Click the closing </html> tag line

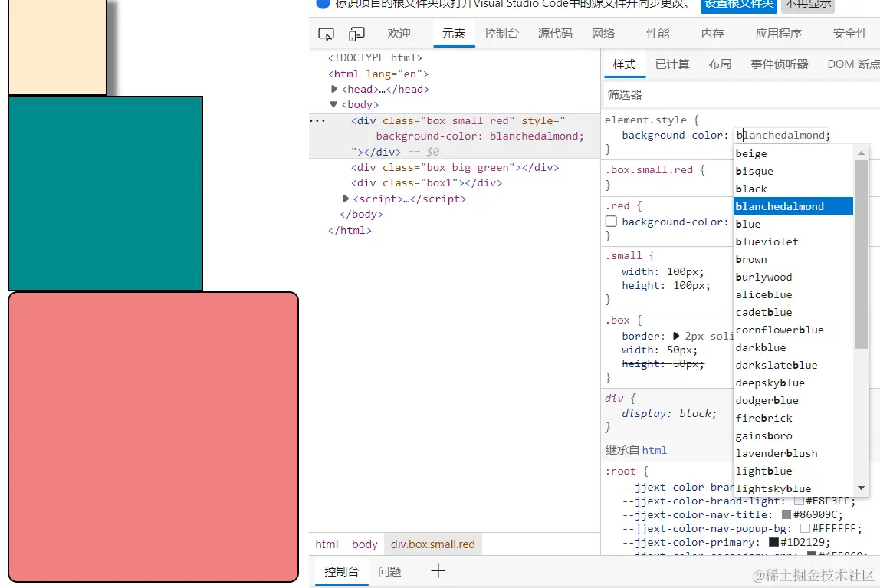tap(350, 230)
